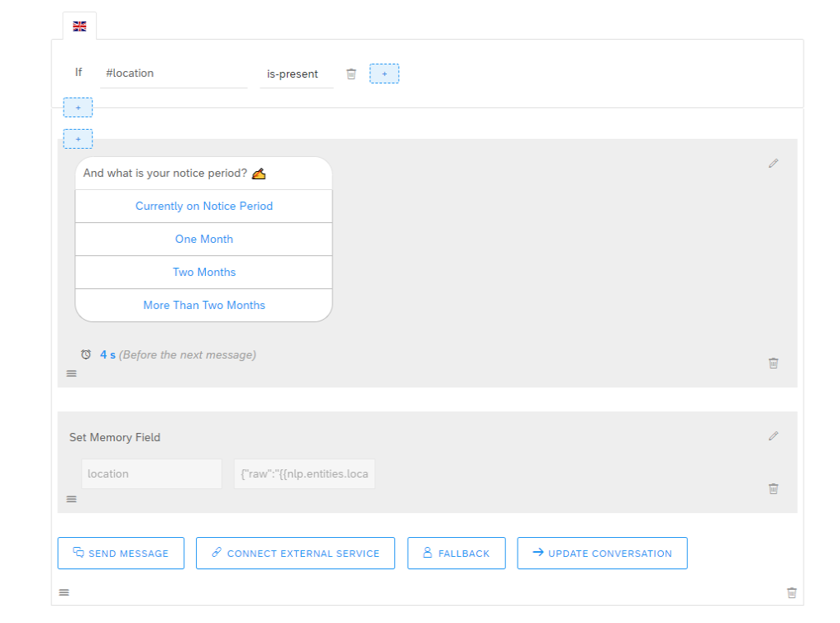Pick the Two Months quick reply option

coord(203,273)
